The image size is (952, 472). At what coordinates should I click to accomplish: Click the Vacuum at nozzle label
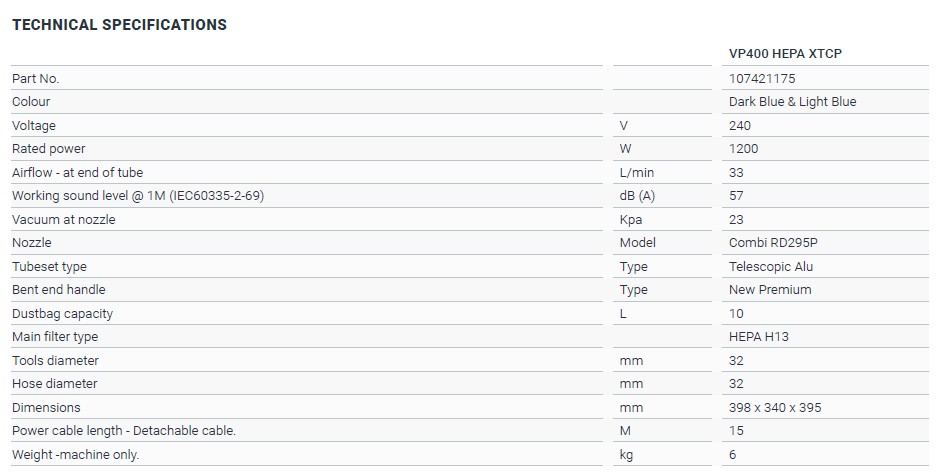pyautogui.click(x=63, y=219)
